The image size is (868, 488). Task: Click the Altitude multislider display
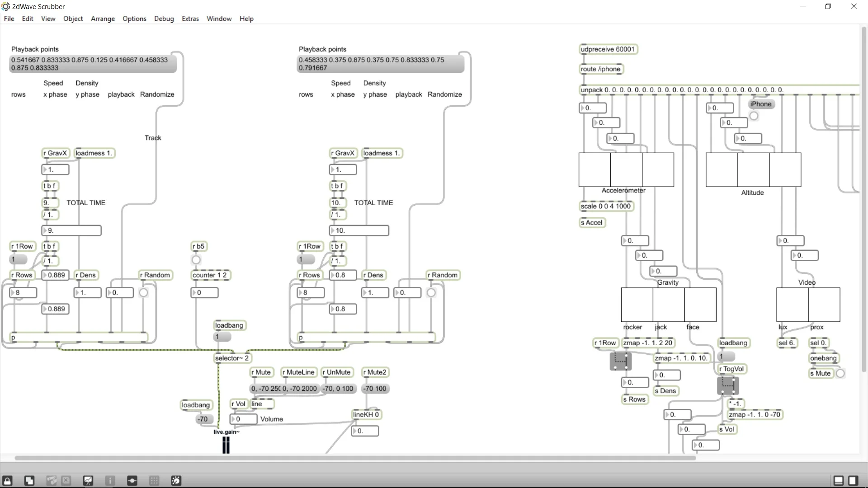click(x=753, y=170)
